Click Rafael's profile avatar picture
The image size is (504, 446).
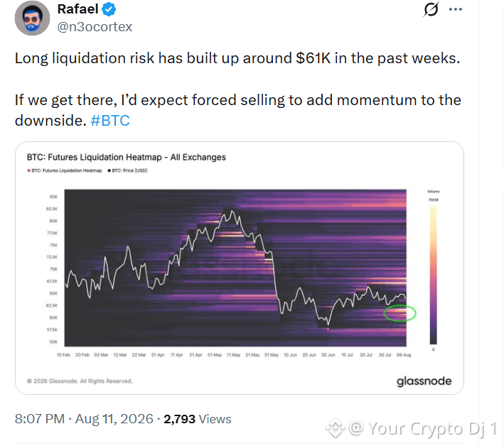coord(32,18)
